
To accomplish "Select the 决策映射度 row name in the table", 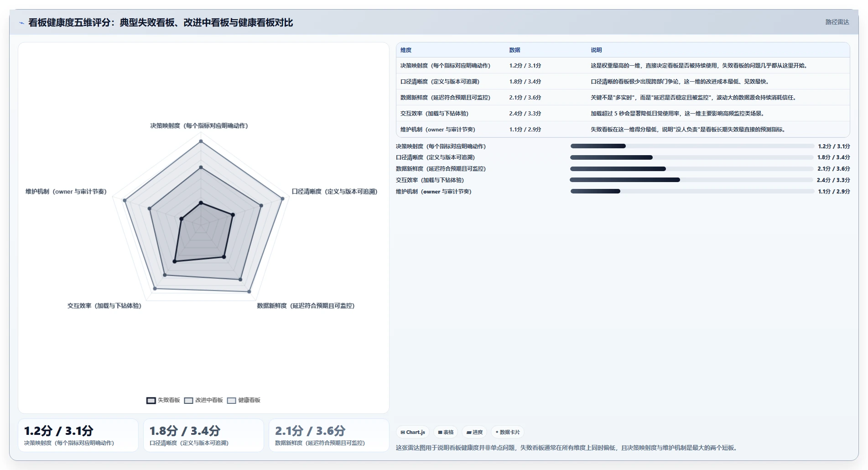I will (x=445, y=66).
